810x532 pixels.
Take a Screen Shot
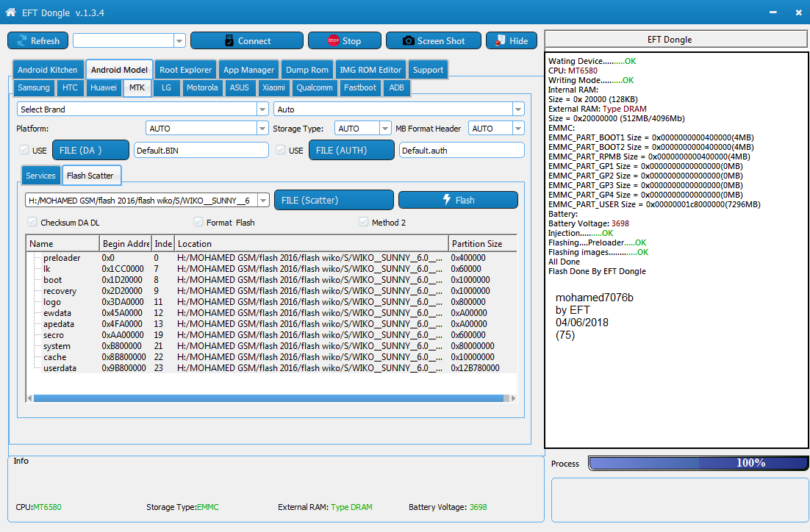click(x=434, y=41)
